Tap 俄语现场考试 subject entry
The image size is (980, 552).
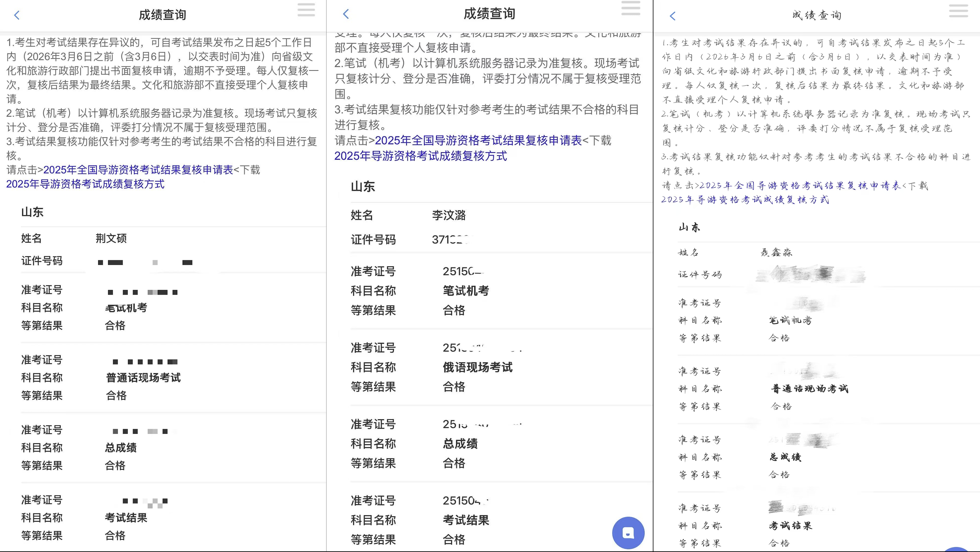point(477,367)
